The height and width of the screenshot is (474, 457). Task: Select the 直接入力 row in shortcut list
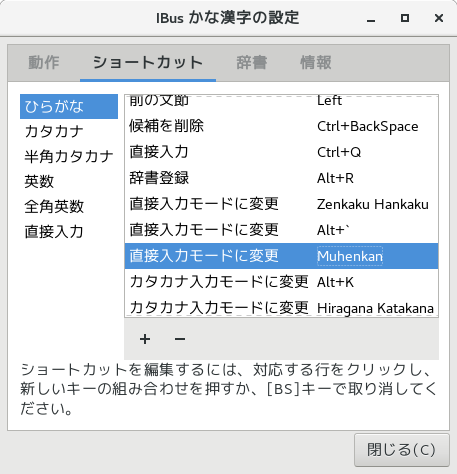pyautogui.click(x=282, y=152)
